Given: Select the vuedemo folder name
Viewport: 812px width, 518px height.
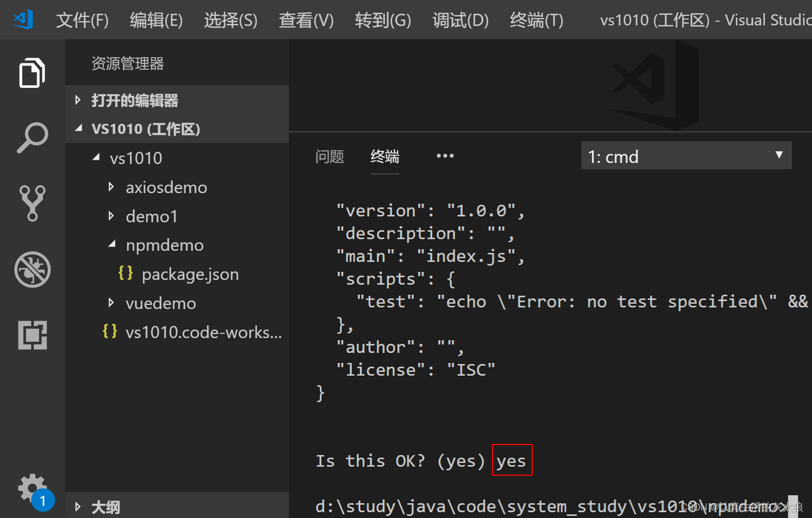Looking at the screenshot, I should point(161,303).
